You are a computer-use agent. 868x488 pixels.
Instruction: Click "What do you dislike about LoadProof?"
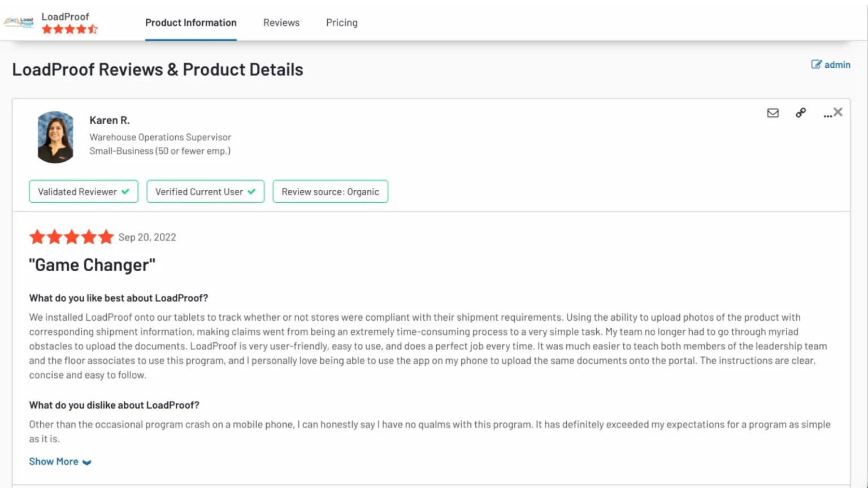click(x=114, y=405)
